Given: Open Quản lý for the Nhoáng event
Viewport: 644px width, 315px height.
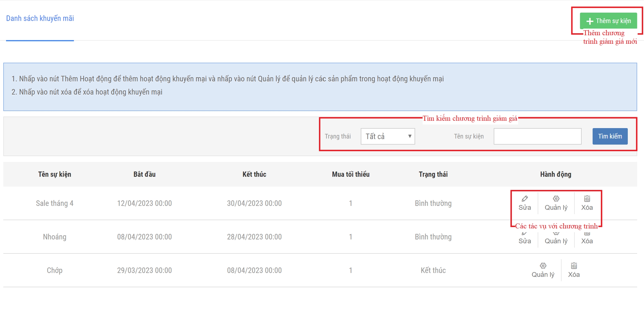Looking at the screenshot, I should 556,240.
